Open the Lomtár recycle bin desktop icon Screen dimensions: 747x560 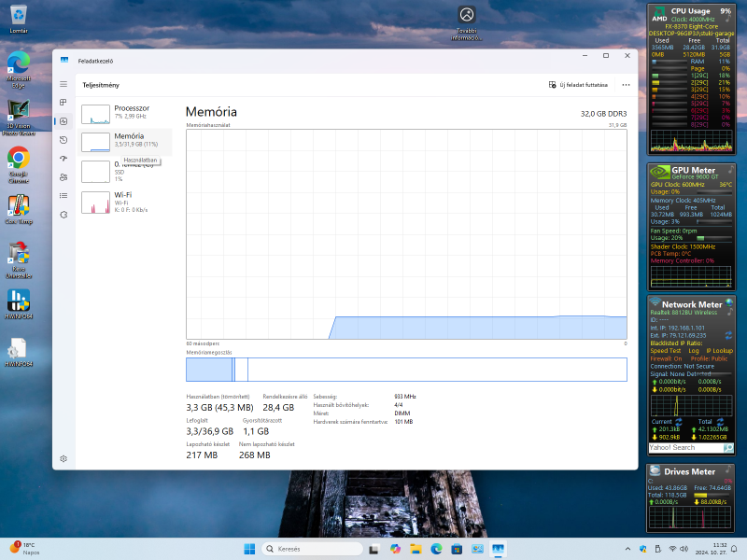tap(19, 20)
